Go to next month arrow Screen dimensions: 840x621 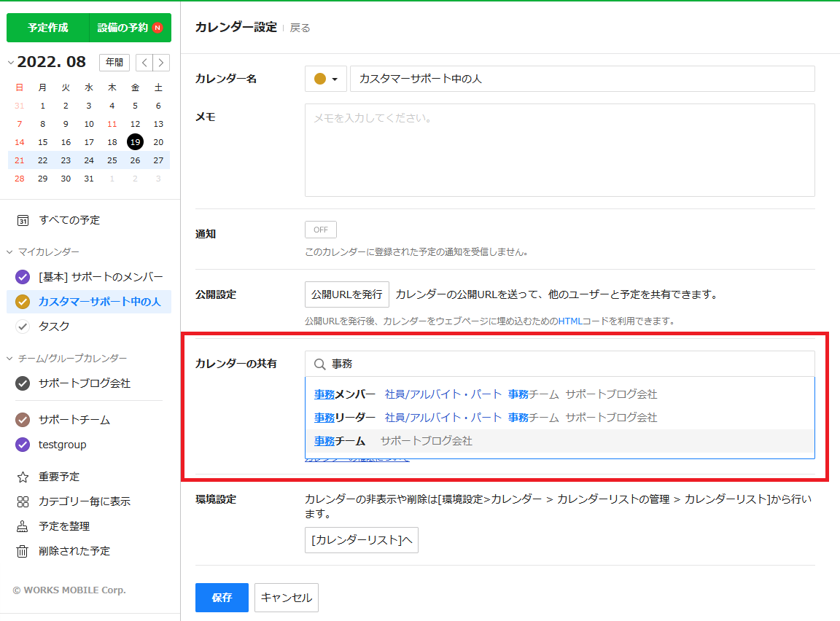pyautogui.click(x=162, y=63)
